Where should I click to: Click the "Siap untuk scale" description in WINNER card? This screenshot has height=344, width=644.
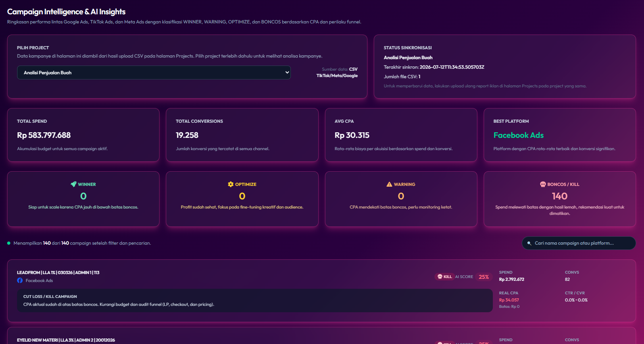[83, 207]
